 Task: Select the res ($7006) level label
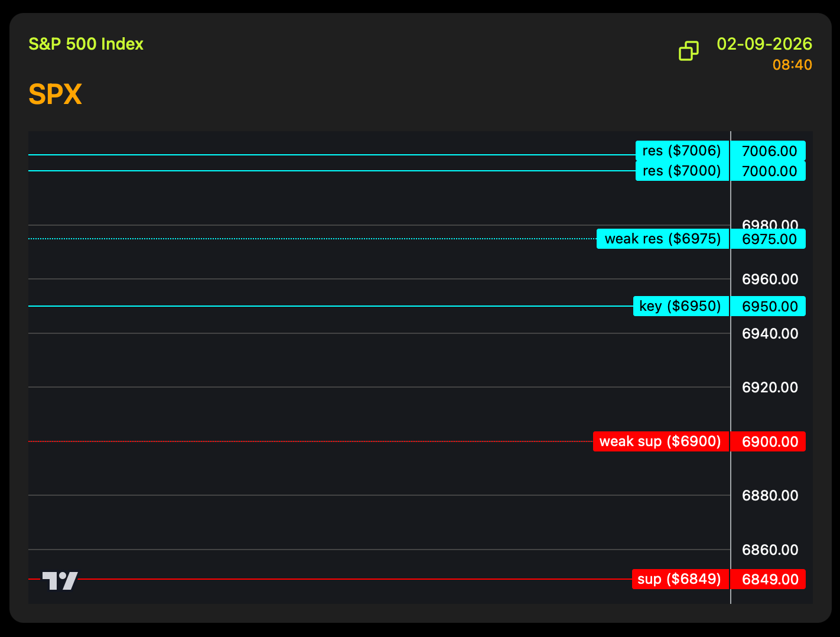[682, 151]
